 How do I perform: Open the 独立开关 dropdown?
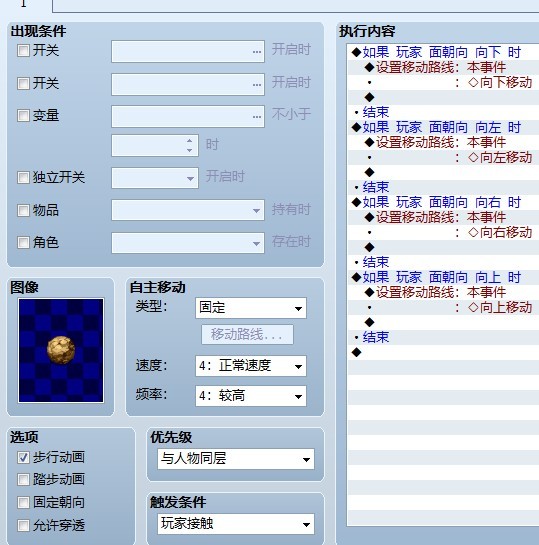[155, 178]
